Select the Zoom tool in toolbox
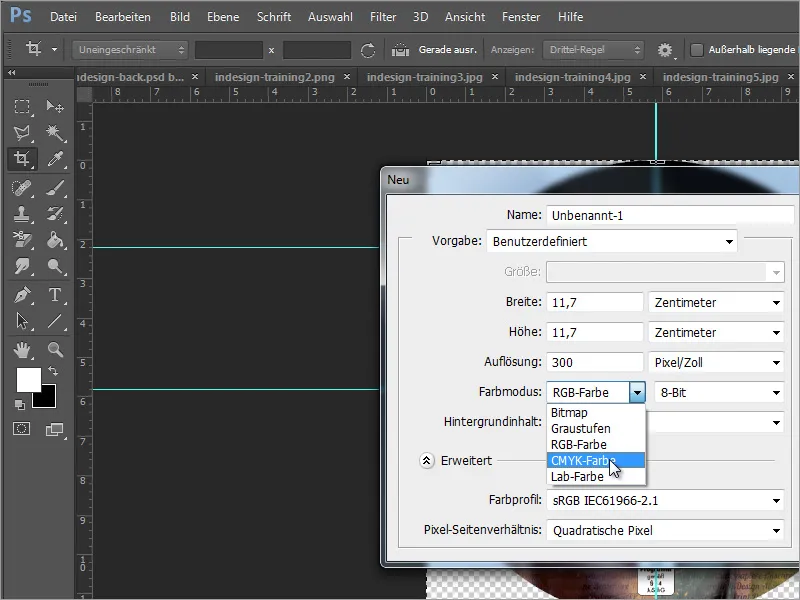 click(55, 349)
